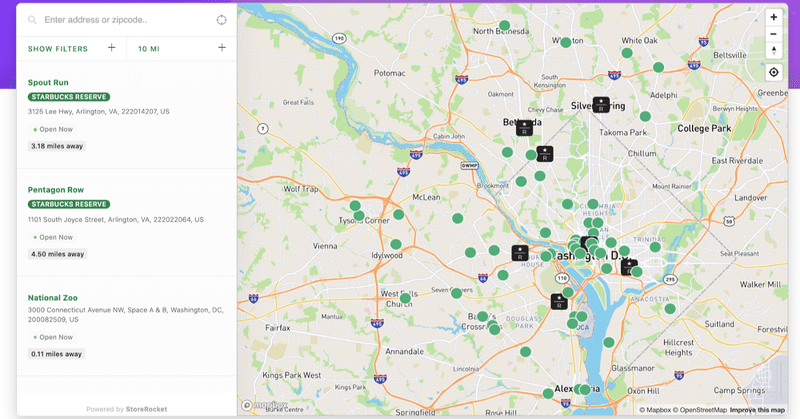Click the search magnifier icon
Image resolution: width=800 pixels, height=419 pixels.
point(32,20)
